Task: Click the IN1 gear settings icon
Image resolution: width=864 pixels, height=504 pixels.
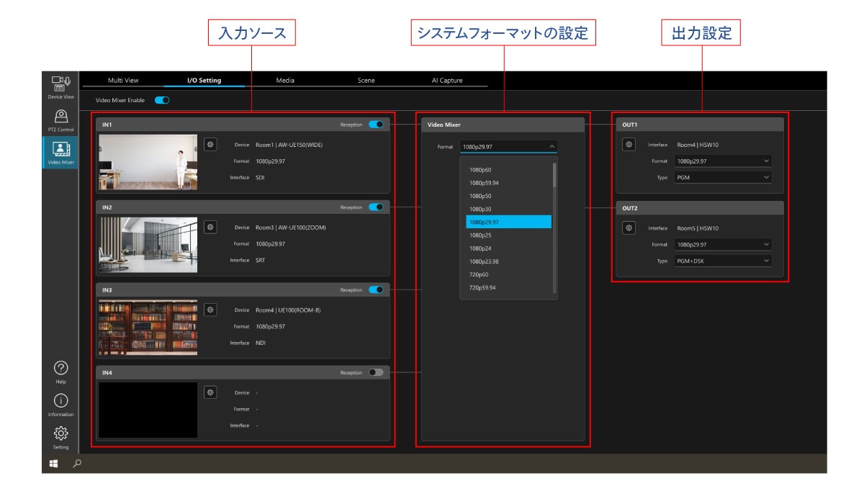Action: [x=210, y=144]
